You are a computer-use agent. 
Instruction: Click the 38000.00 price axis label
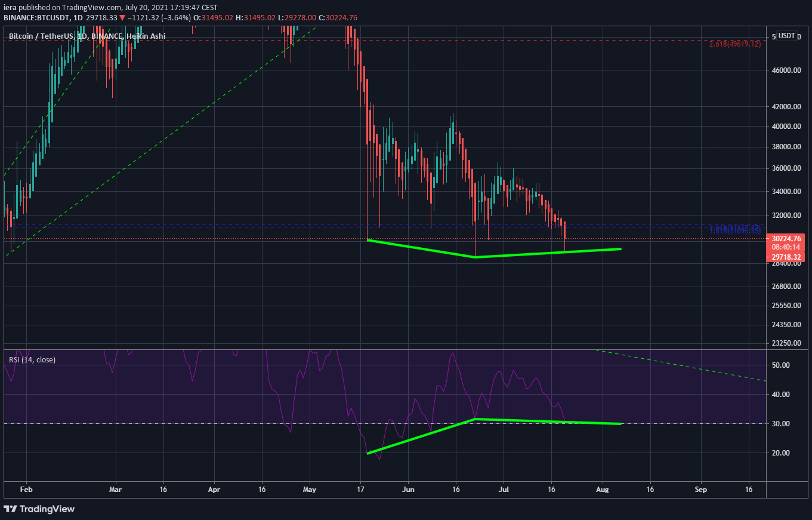[785, 147]
